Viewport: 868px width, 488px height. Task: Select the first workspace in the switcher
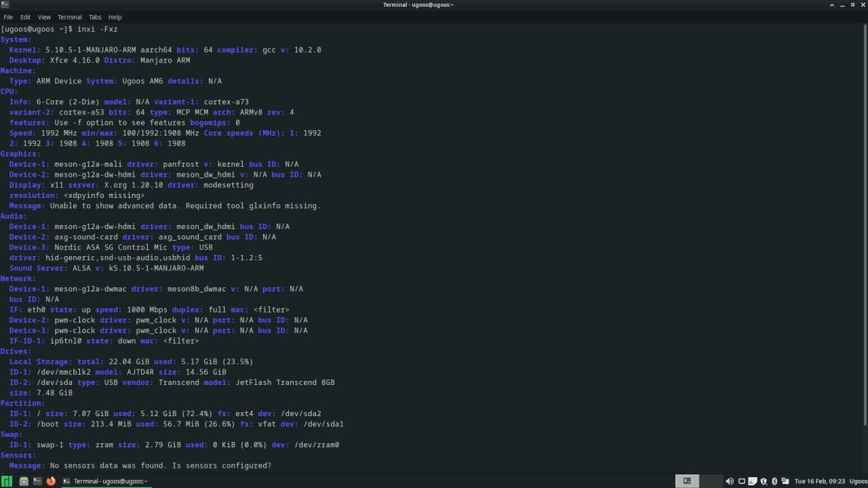coord(688,481)
